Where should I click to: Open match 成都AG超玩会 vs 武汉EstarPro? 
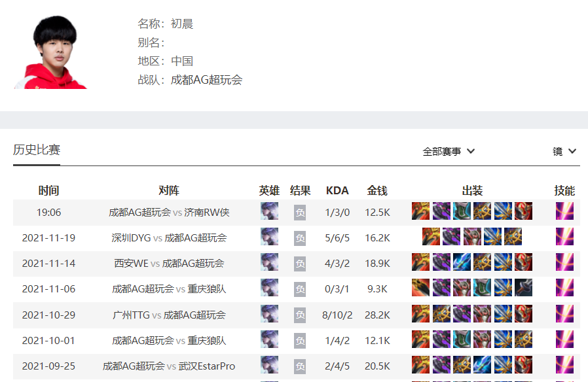click(169, 366)
